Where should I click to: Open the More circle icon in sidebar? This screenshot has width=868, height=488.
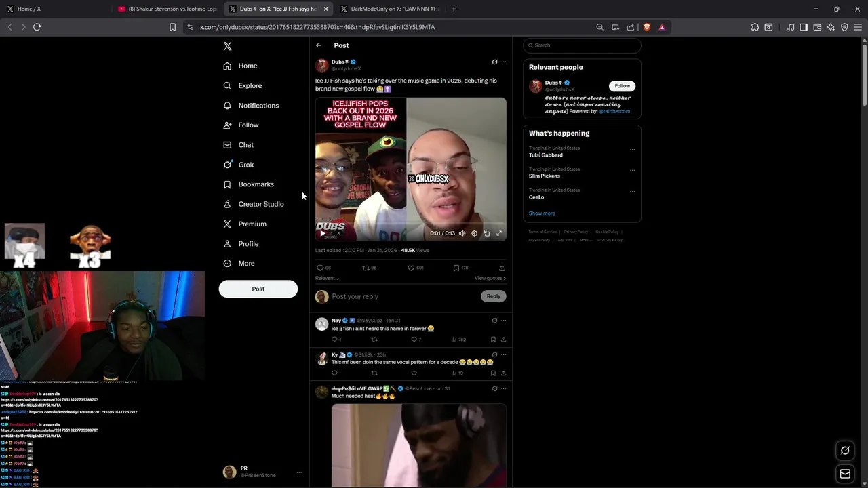(x=227, y=264)
